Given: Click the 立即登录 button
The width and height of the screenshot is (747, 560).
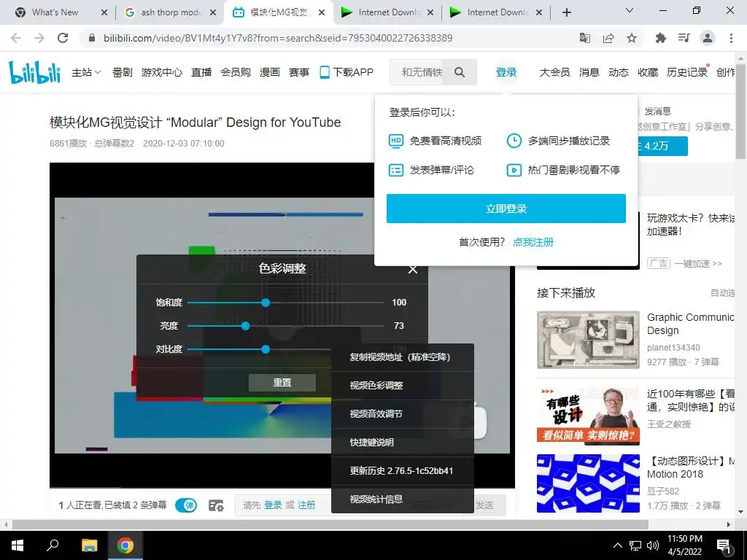Looking at the screenshot, I should [506, 209].
